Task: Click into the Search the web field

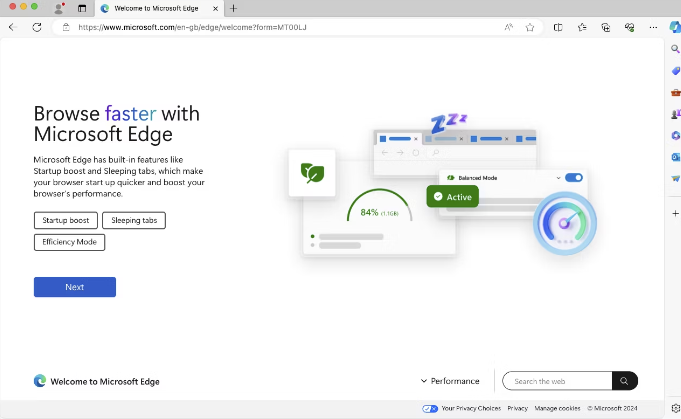Action: pyautogui.click(x=558, y=381)
